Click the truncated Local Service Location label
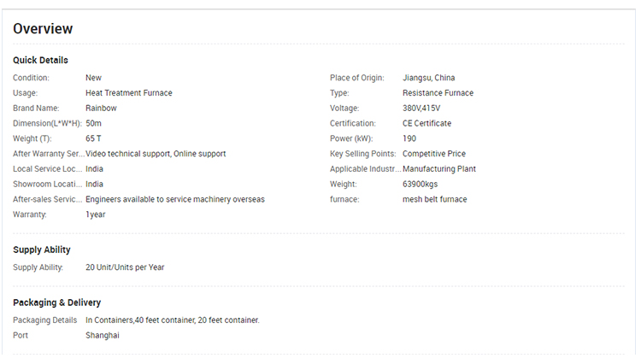Image resolution: width=641 pixels, height=364 pixels. tap(47, 169)
